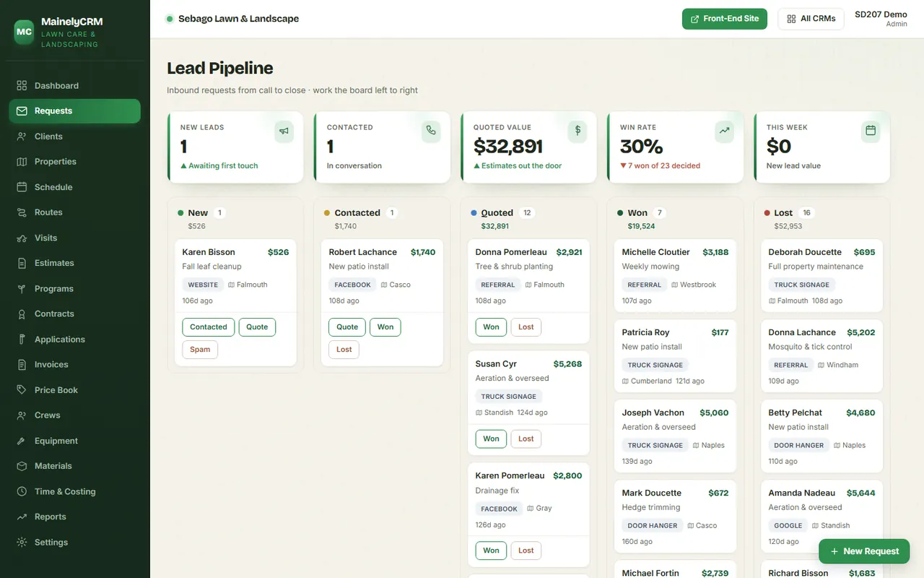Click the Requests envelope icon
The width and height of the screenshot is (924, 578).
(x=22, y=111)
